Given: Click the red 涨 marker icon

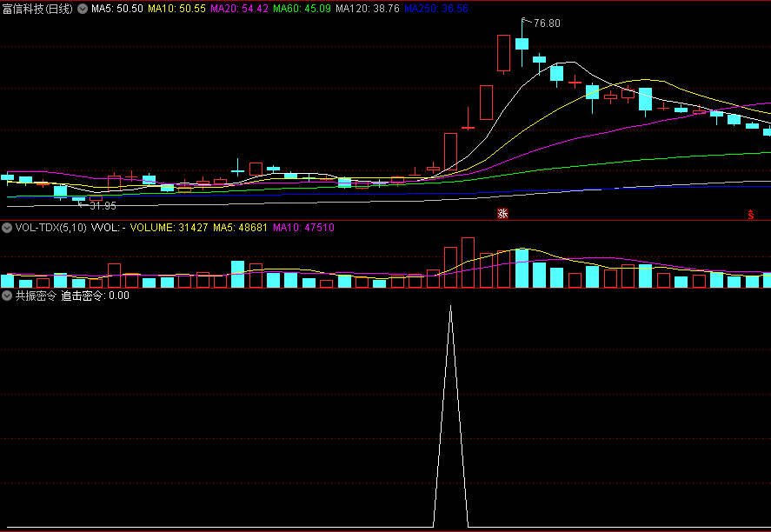Looking at the screenshot, I should click(x=502, y=213).
